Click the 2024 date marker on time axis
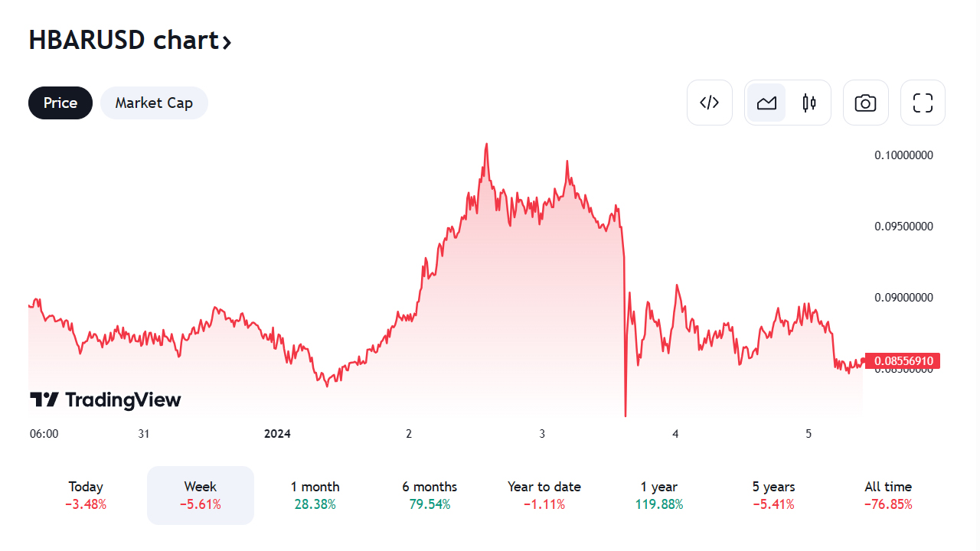The width and height of the screenshot is (980, 551). pyautogui.click(x=277, y=434)
